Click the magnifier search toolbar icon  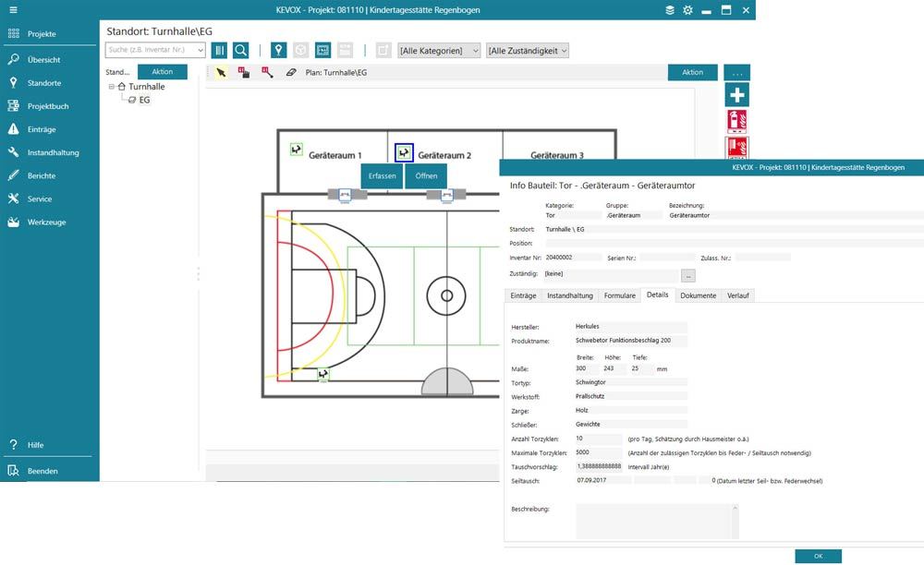pos(240,51)
